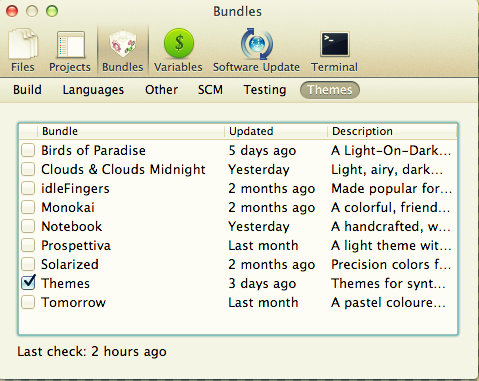Click 'Precision colors f…' description cell
The image size is (479, 381).
pyautogui.click(x=391, y=264)
